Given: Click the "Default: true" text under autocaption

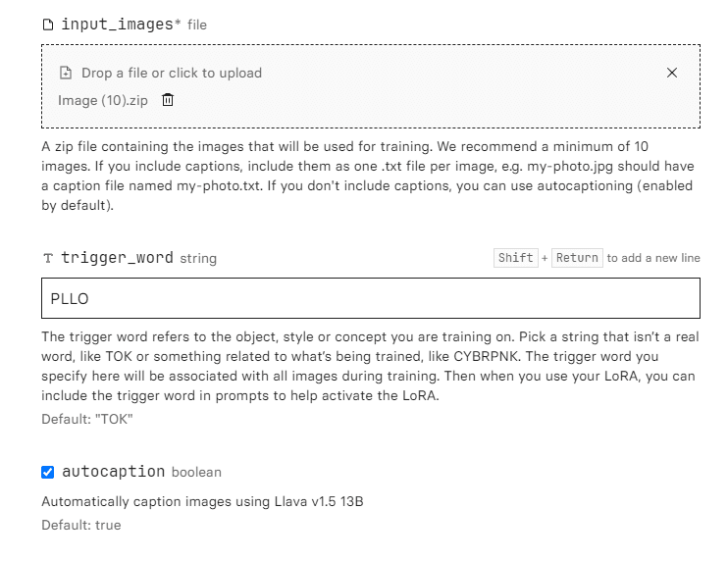Looking at the screenshot, I should [81, 526].
